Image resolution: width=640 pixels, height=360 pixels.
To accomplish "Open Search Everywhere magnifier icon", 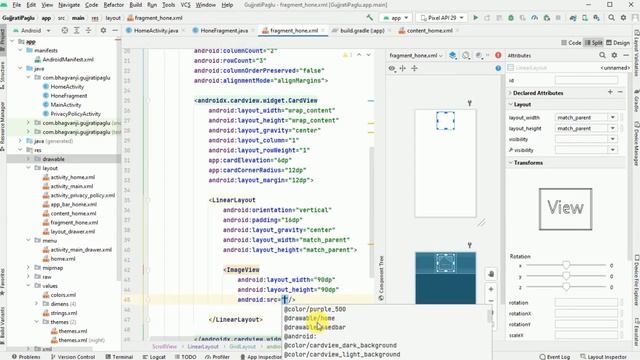I will click(x=611, y=18).
